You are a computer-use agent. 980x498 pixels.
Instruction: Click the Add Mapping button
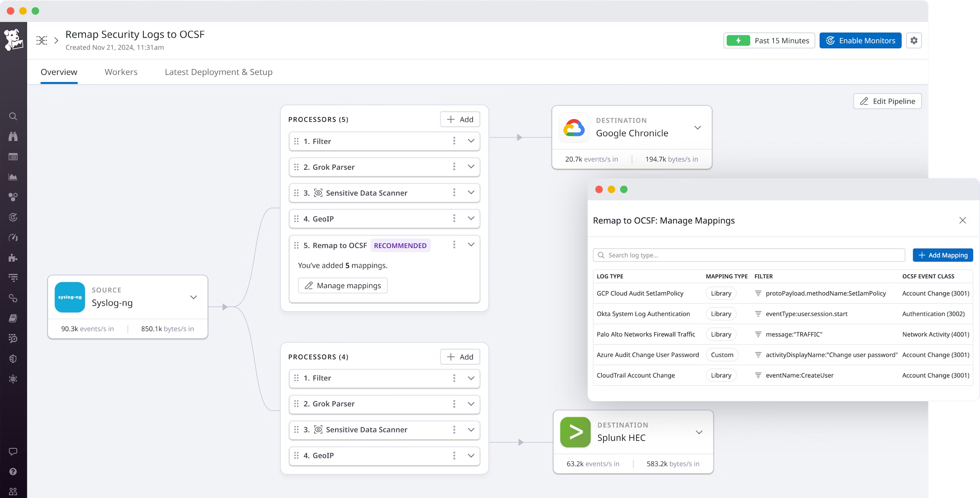tap(942, 256)
